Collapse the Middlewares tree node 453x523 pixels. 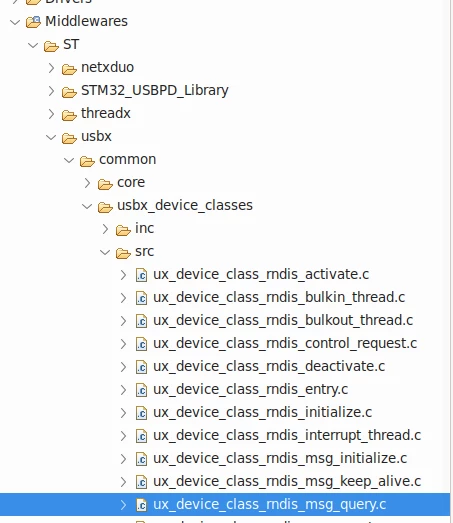[x=15, y=22]
